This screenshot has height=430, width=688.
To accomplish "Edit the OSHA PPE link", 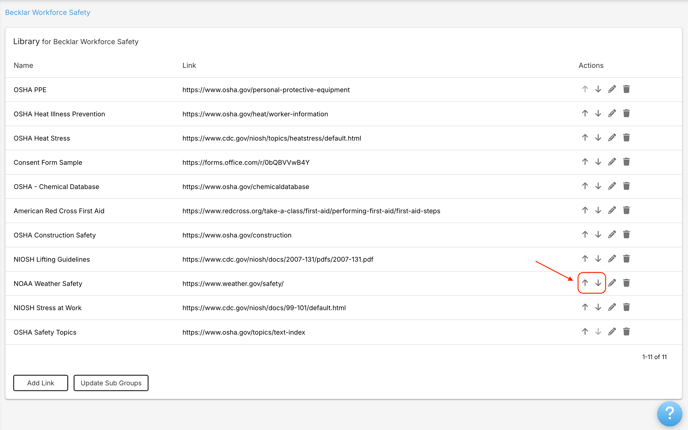I will click(612, 89).
